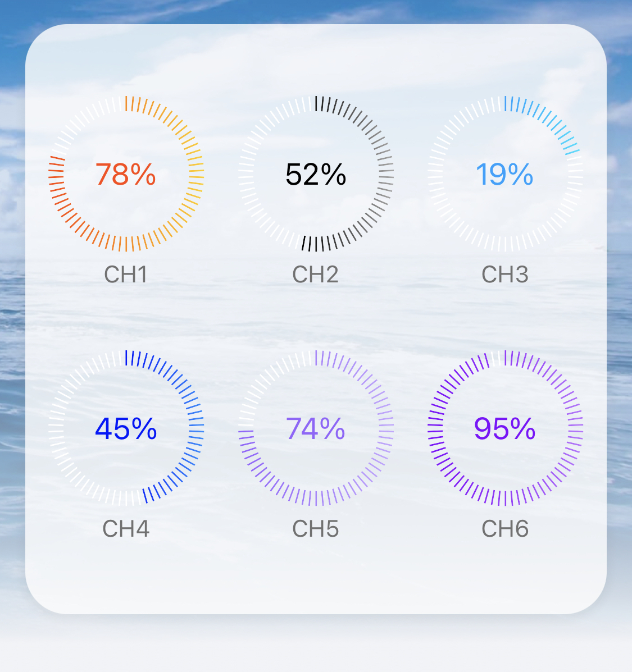Click the 78% value text

126,175
